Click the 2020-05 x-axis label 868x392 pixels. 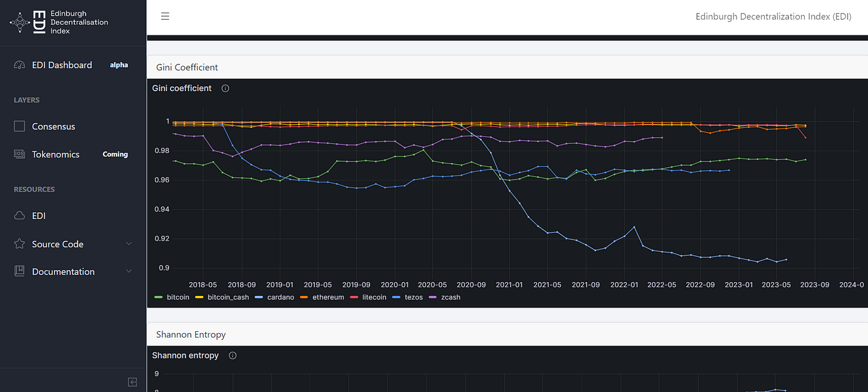(x=433, y=285)
